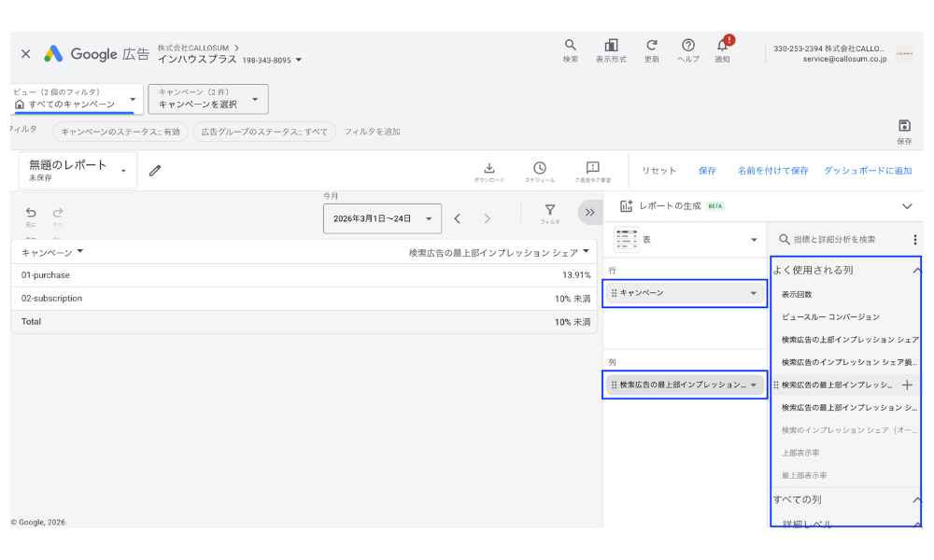Open the account dropdown beside 198-343-8095
Viewport: 934px width, 560px height.
click(299, 60)
